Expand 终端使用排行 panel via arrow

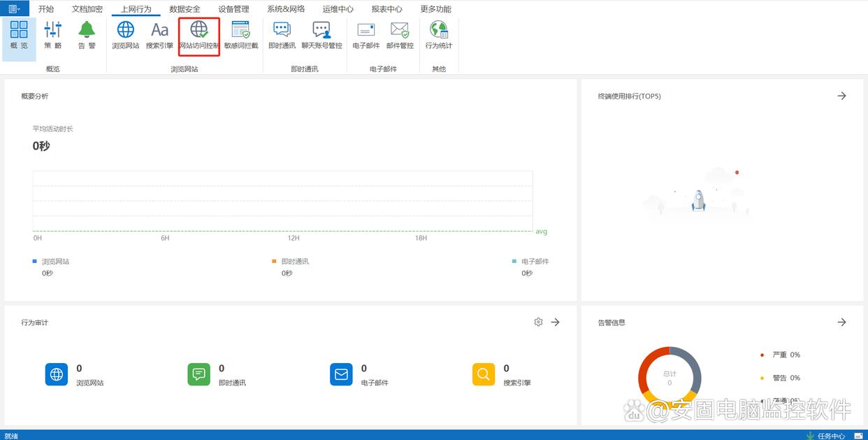[x=841, y=96]
